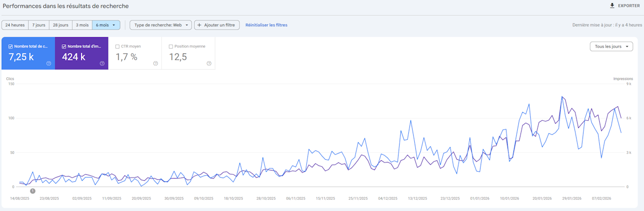Click the 14/08/2025 axis date label

pyautogui.click(x=20, y=198)
